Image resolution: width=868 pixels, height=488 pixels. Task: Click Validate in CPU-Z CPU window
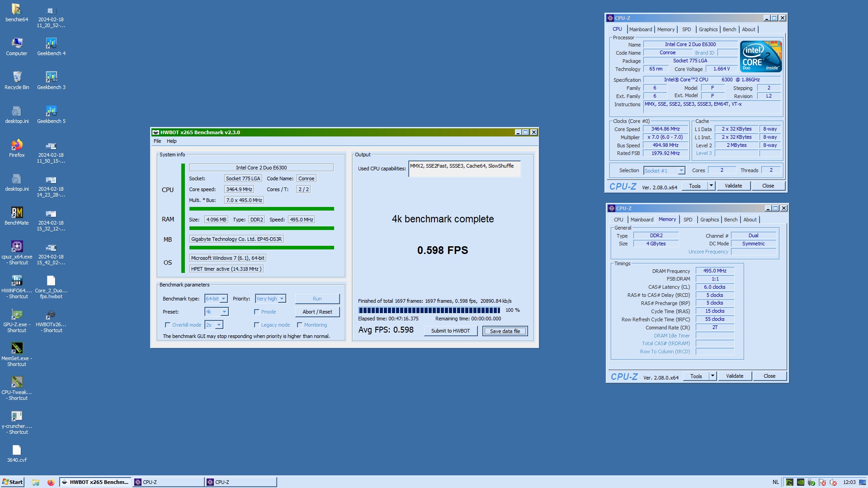tap(733, 186)
